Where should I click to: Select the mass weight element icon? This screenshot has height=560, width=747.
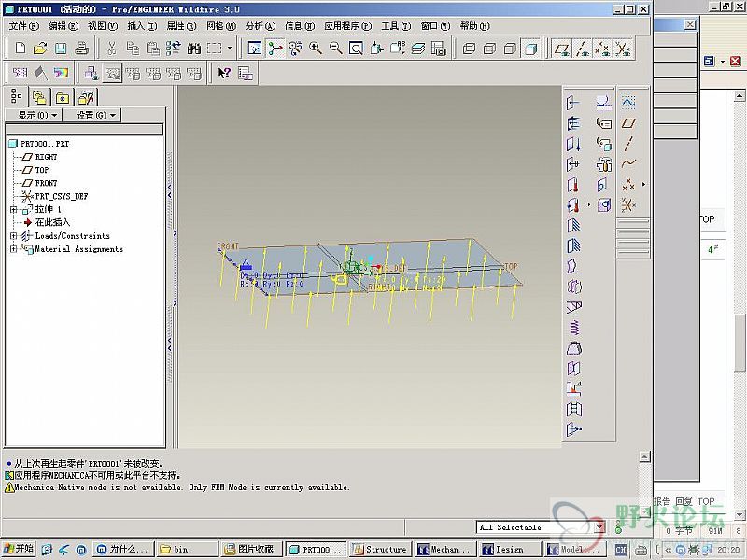pyautogui.click(x=573, y=348)
